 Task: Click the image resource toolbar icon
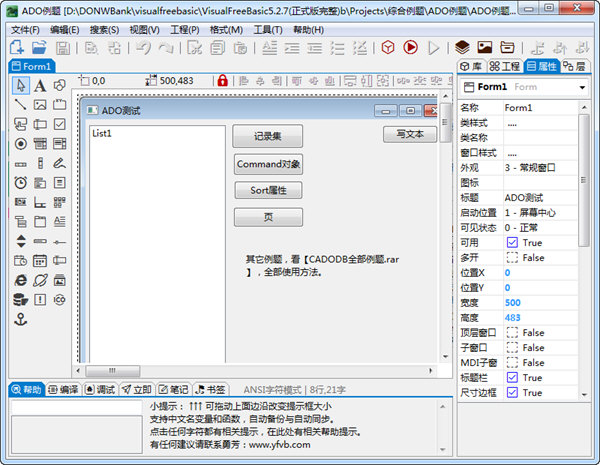click(x=485, y=47)
